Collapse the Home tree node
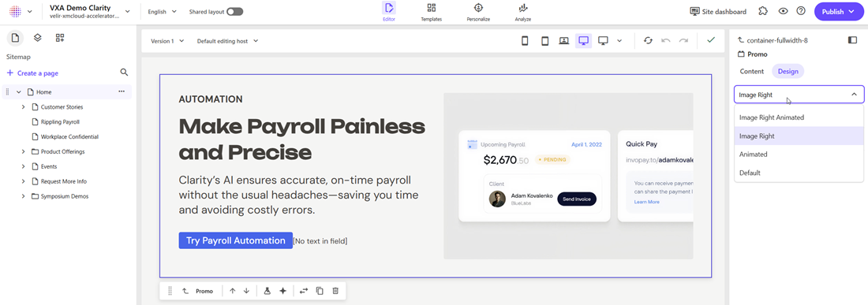 [19, 91]
